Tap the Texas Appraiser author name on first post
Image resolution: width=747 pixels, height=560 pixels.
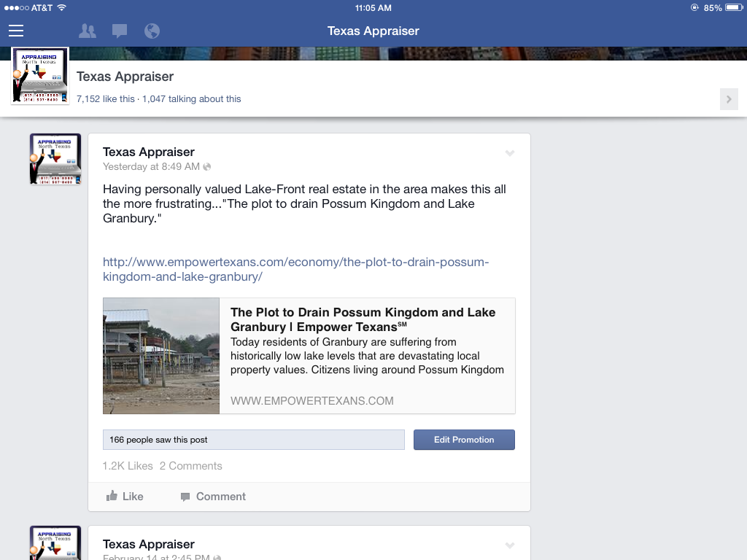[149, 152]
